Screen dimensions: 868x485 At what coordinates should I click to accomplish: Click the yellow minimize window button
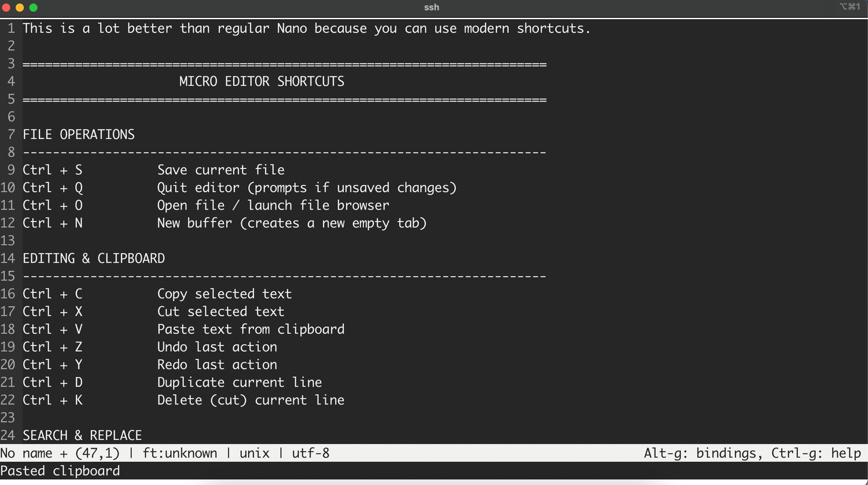pyautogui.click(x=20, y=8)
